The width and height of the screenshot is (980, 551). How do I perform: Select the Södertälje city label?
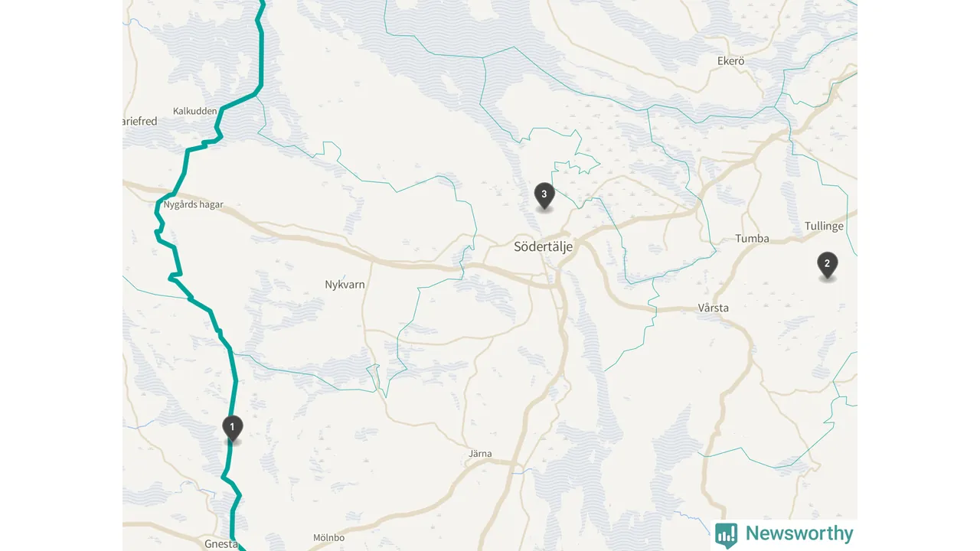tap(543, 246)
